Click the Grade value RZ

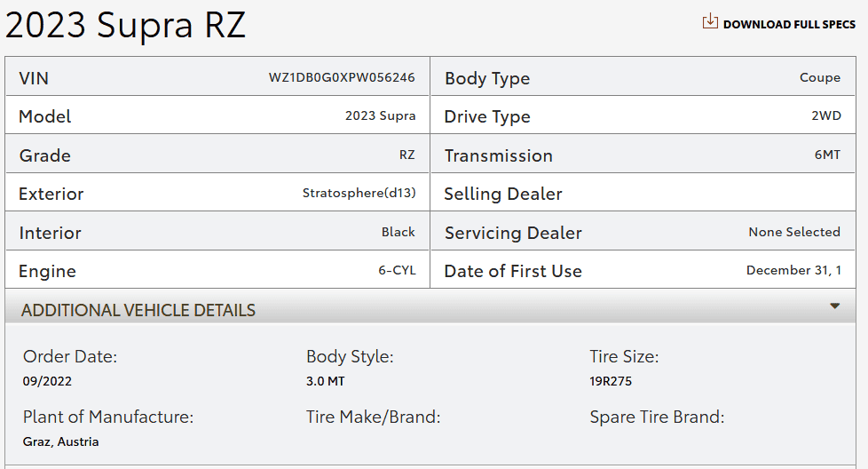click(x=406, y=155)
